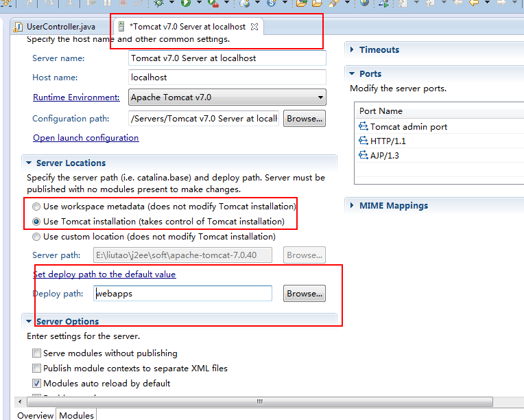
Task: Select Use custom location option
Action: pos(36,237)
